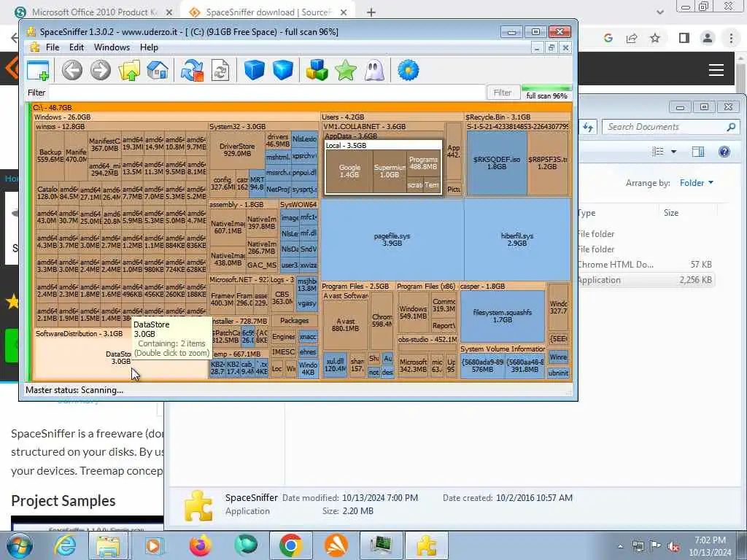Select the Avast 880.1MB block
Image resolution: width=747 pixels, height=560 pixels.
(x=345, y=324)
